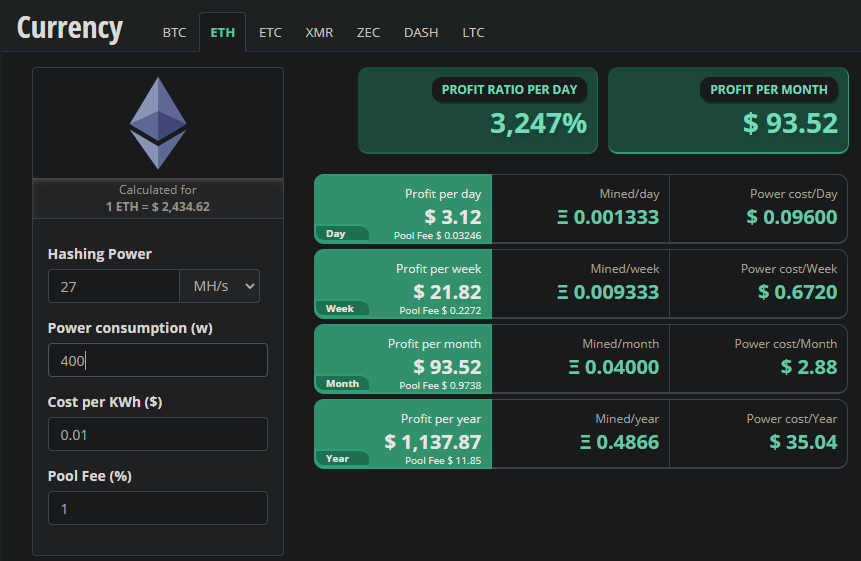
Task: Click mined/day value 0.001333
Action: (608, 217)
